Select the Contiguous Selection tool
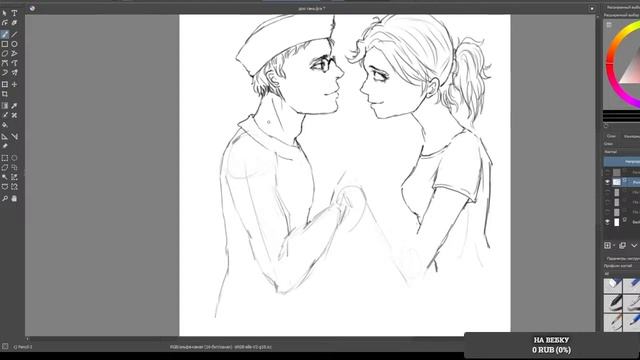The width and height of the screenshot is (640, 360). tap(4, 177)
